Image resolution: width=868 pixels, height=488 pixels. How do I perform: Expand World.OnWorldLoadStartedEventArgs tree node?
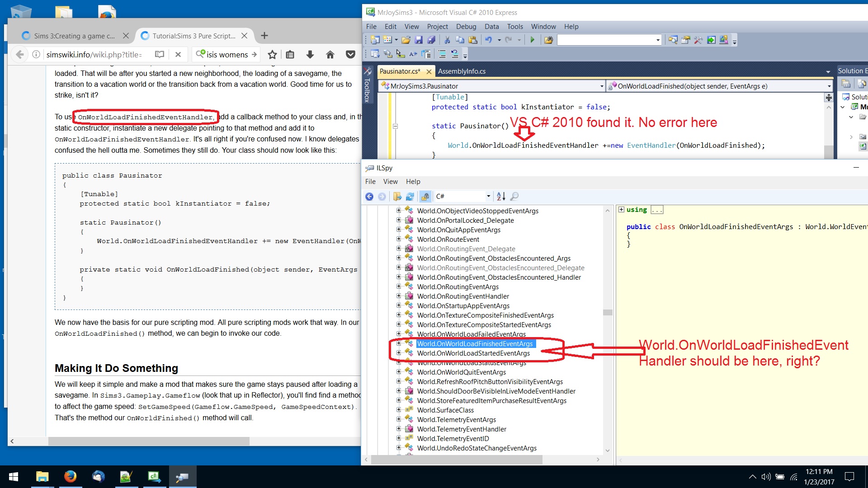pyautogui.click(x=398, y=353)
